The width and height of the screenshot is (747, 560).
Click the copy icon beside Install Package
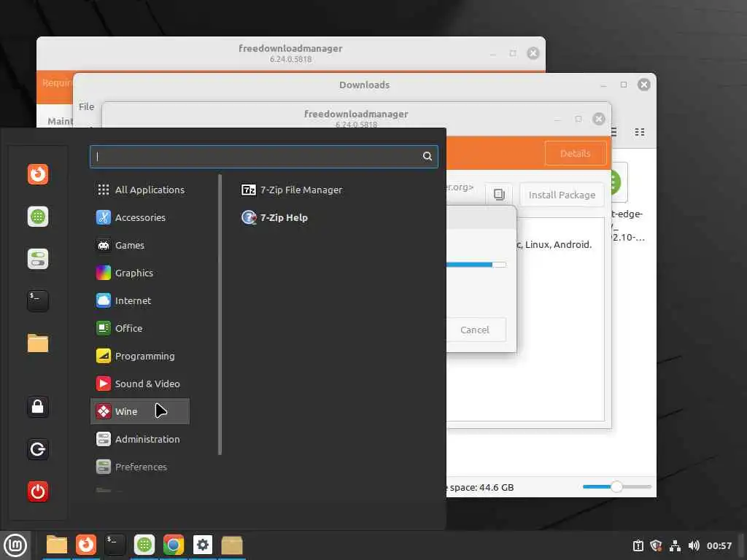[499, 194]
